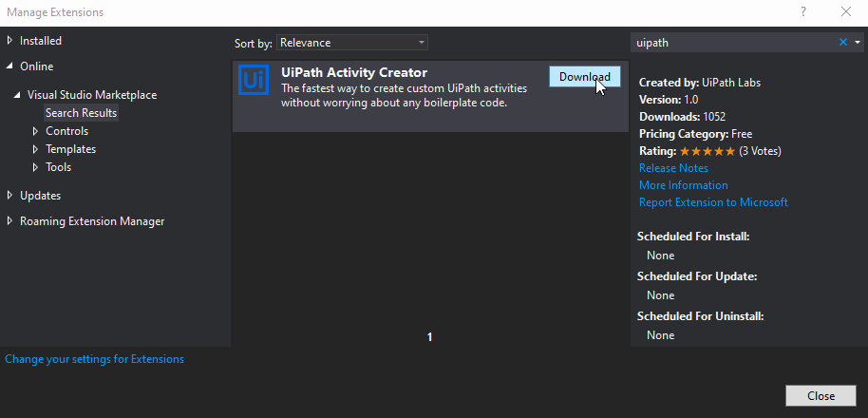Viewport: 868px width, 418px height.
Task: Click the Downloads 1052 text
Action: click(683, 117)
